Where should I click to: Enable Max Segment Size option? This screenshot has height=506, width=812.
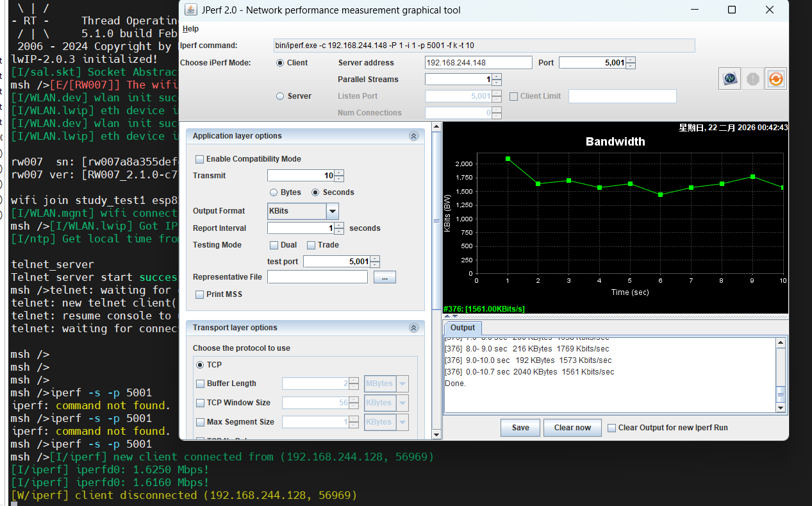(x=200, y=422)
